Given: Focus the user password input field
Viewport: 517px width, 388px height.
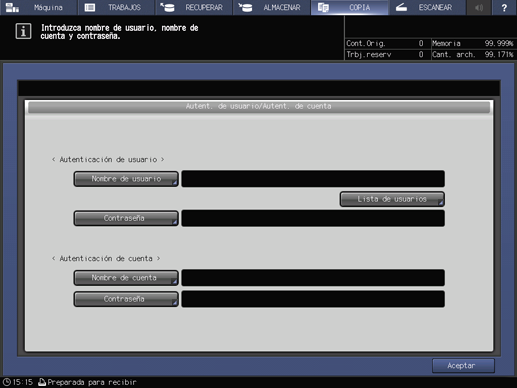Looking at the screenshot, I should point(313,218).
